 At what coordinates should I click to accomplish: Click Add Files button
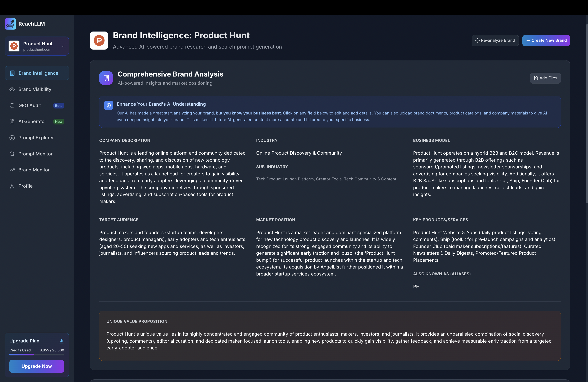(545, 78)
